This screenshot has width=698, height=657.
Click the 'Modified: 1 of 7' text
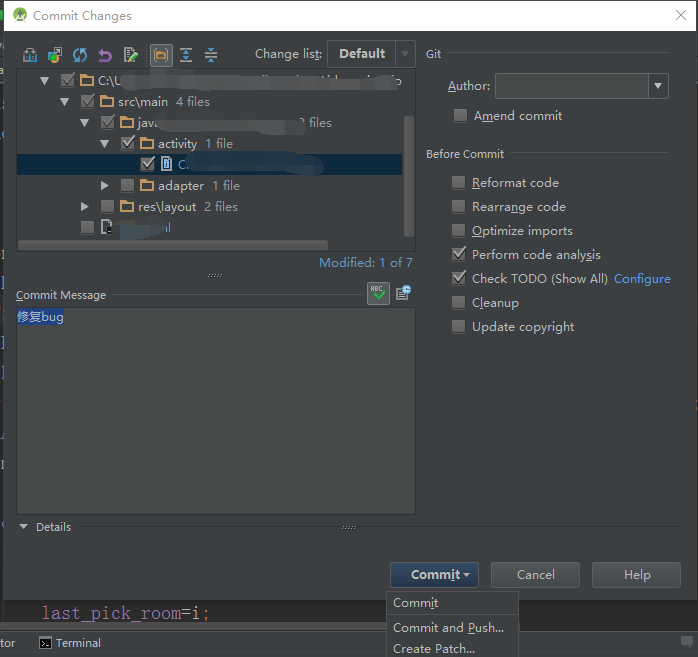tap(365, 263)
